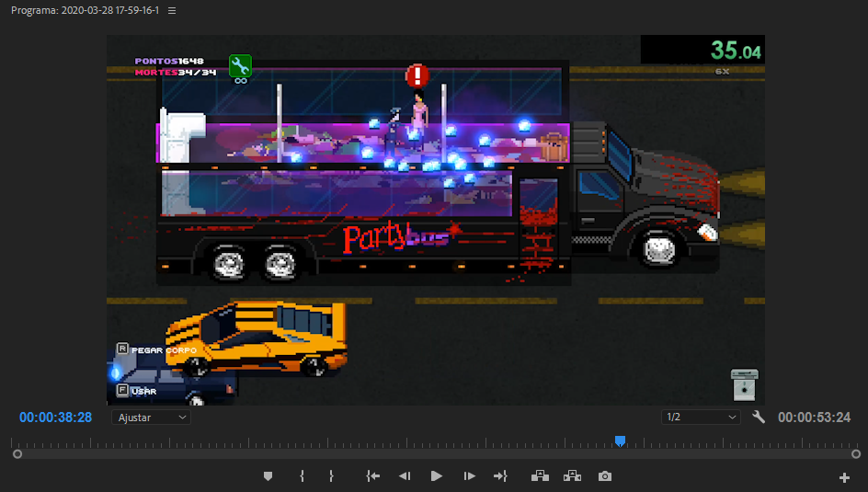The width and height of the screenshot is (868, 492).
Task: Click the Lift button
Action: pyautogui.click(x=540, y=476)
